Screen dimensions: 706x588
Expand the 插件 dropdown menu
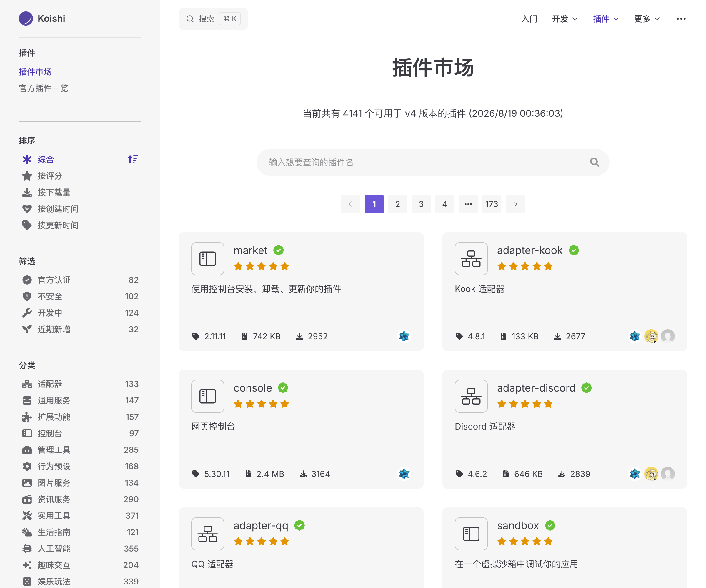[x=605, y=19]
